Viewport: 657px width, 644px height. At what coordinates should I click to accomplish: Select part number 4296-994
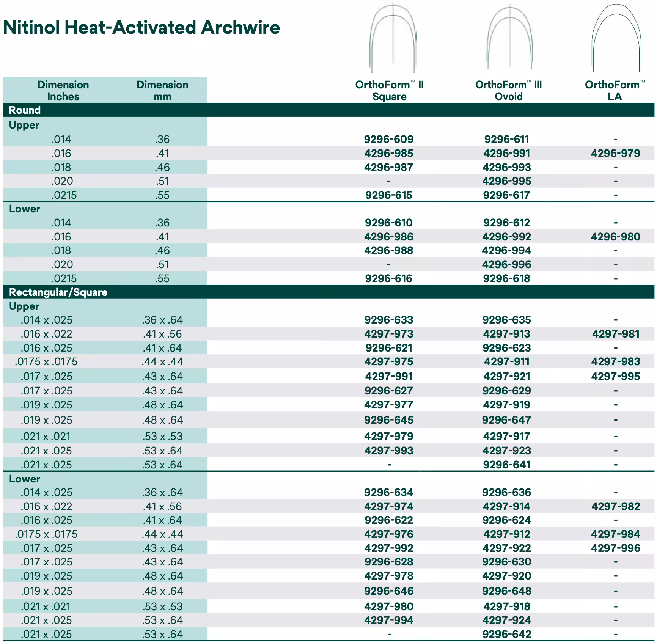[507, 250]
